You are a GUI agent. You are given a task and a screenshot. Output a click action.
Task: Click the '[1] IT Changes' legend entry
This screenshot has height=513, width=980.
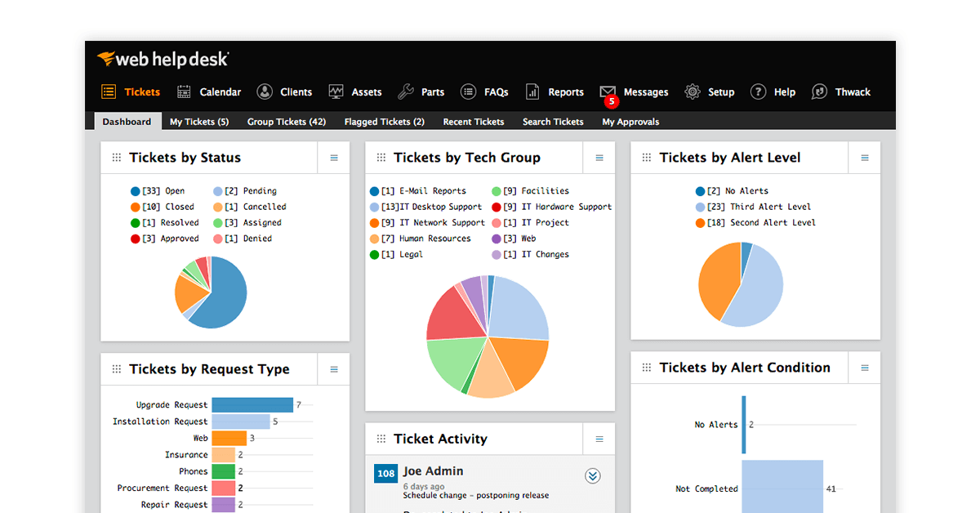pyautogui.click(x=531, y=254)
